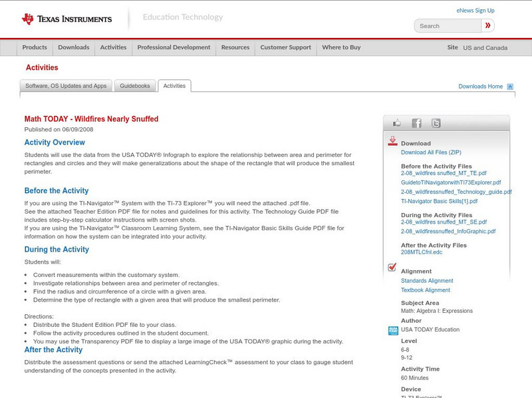This screenshot has height=398, width=532.
Task: Click the thumbs-up like icon
Action: click(396, 123)
